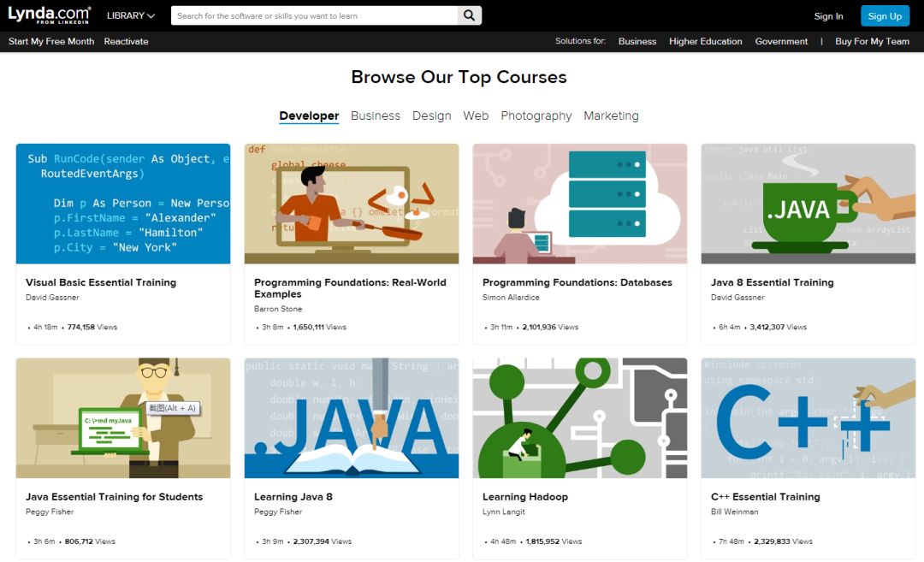Select the Developer category tab
Screen dimensions: 924x562
[x=309, y=115]
